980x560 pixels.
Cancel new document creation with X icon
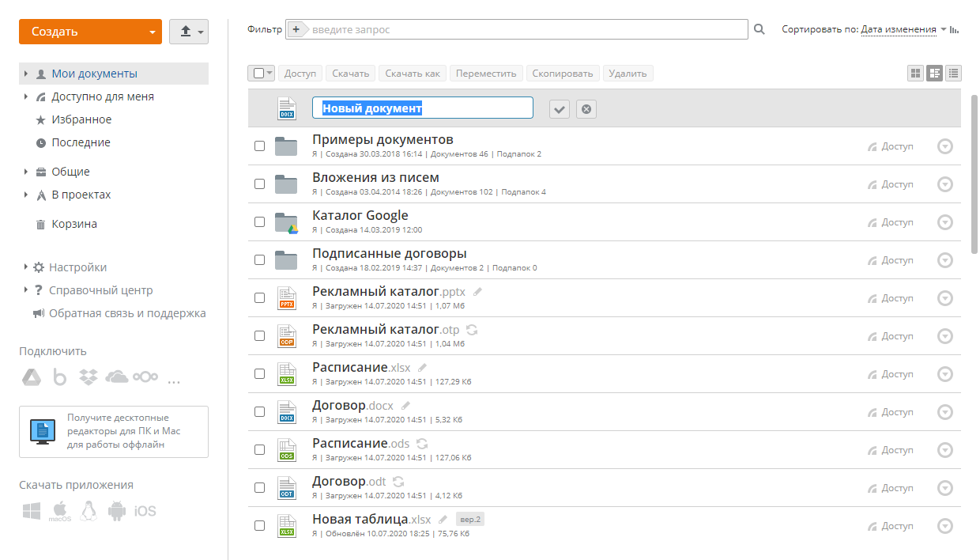click(x=586, y=109)
